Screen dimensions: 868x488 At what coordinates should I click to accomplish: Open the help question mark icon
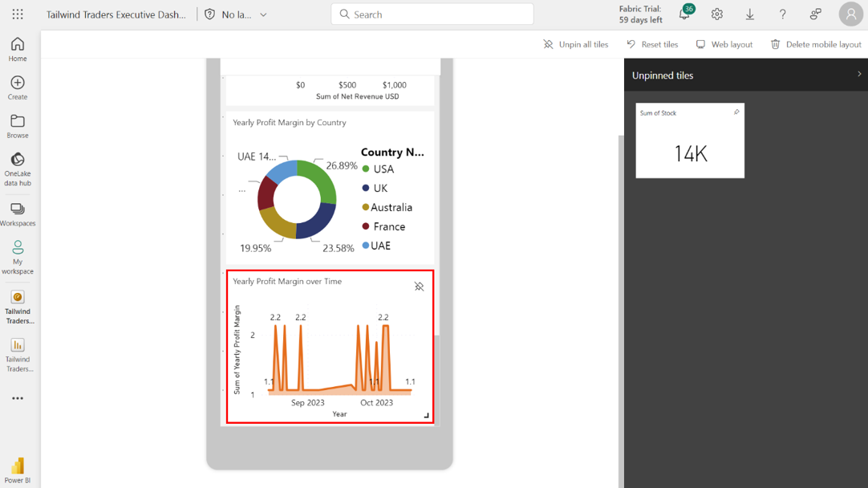tap(783, 14)
